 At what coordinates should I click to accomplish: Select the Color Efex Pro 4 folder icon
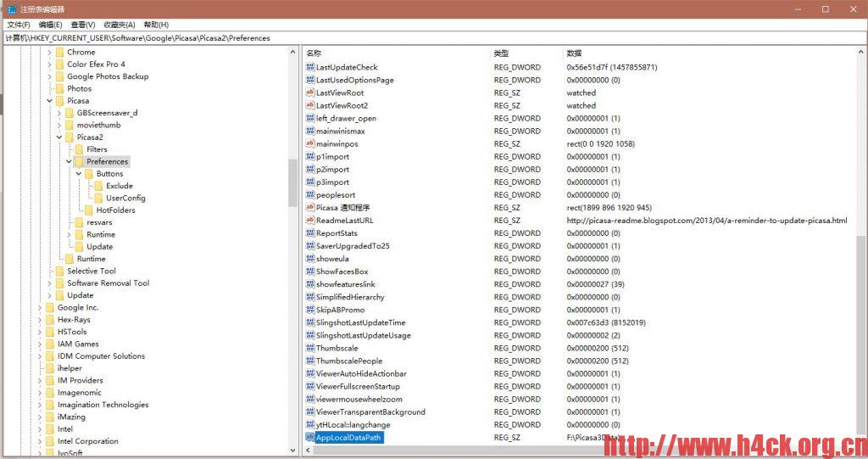[60, 64]
